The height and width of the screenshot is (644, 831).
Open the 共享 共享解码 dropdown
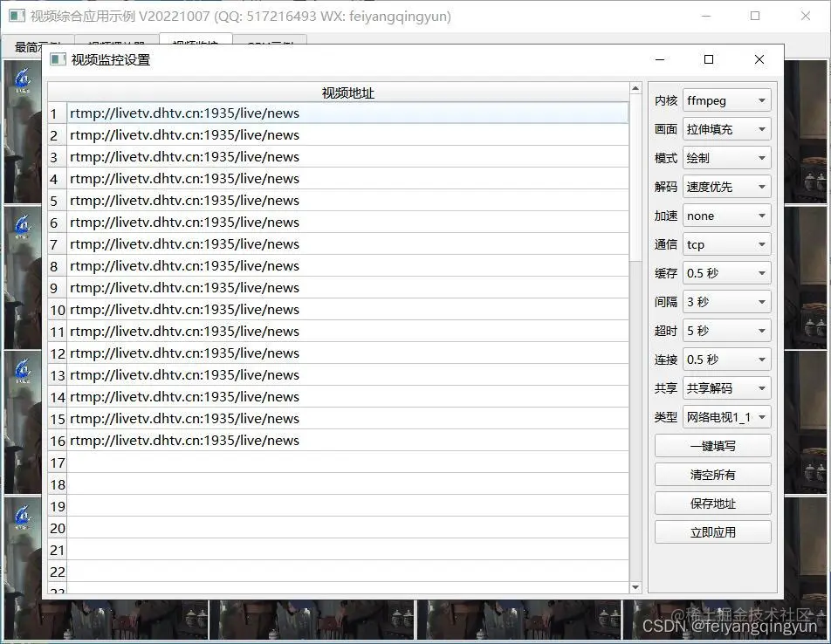[x=726, y=388]
